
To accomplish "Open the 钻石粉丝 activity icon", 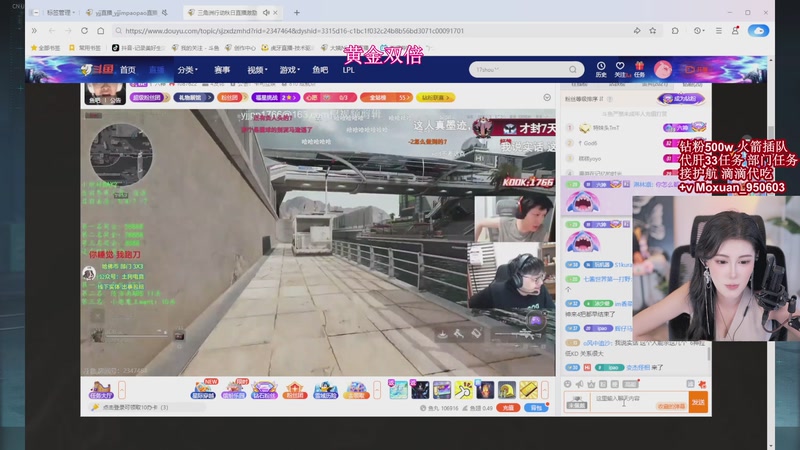I will (x=264, y=390).
